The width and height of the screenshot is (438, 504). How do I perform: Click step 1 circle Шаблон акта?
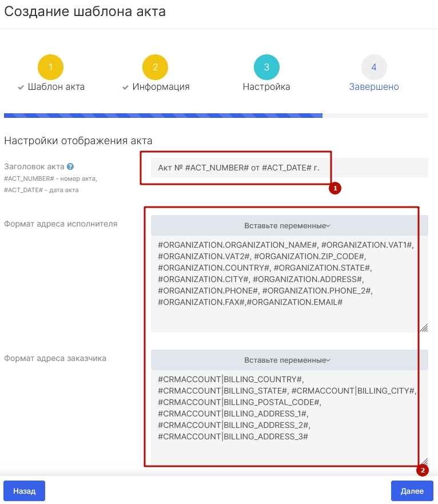point(50,67)
